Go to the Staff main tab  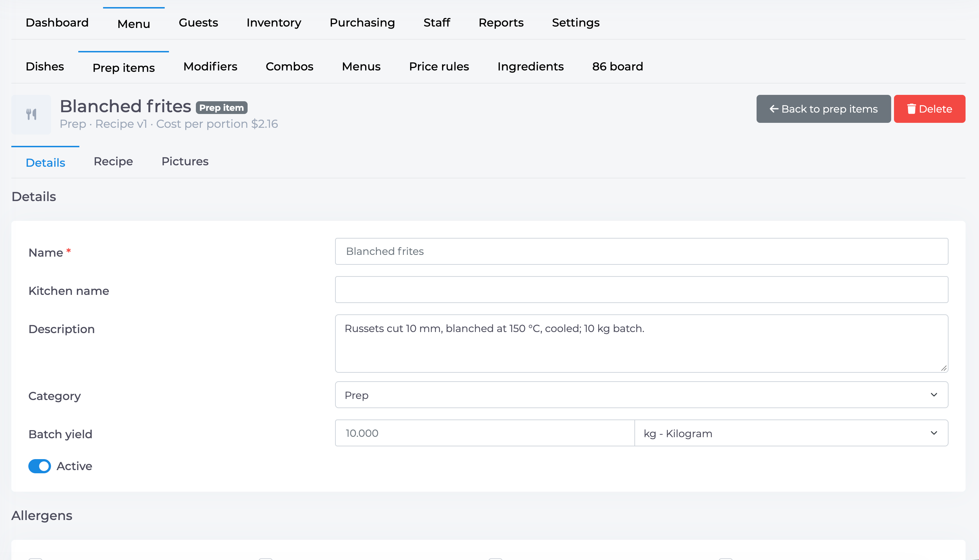436,23
